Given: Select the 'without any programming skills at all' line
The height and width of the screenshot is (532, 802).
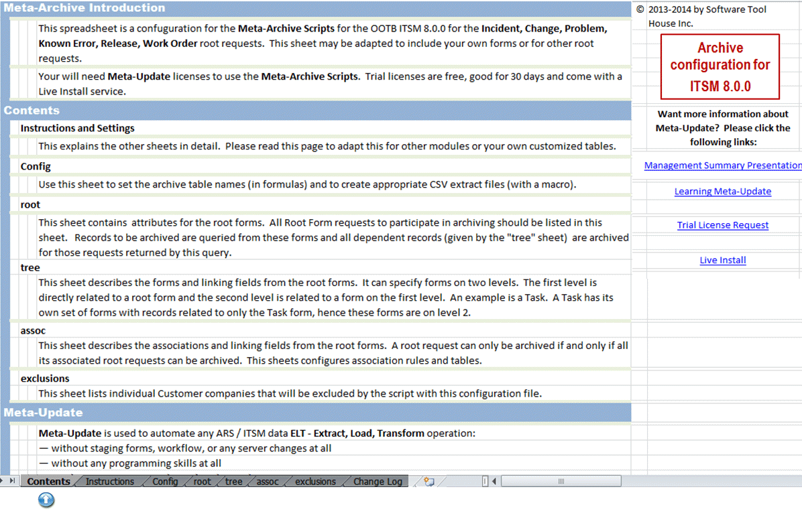Looking at the screenshot, I should [x=130, y=463].
